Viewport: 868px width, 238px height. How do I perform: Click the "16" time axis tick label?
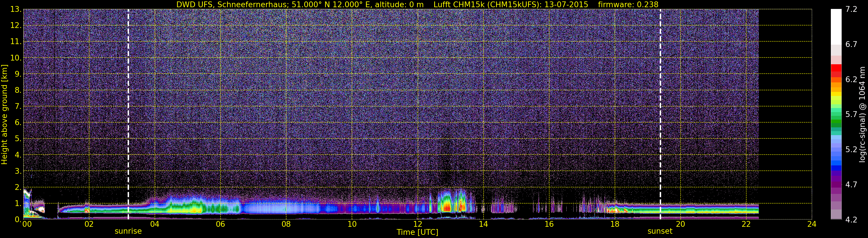pyautogui.click(x=549, y=224)
